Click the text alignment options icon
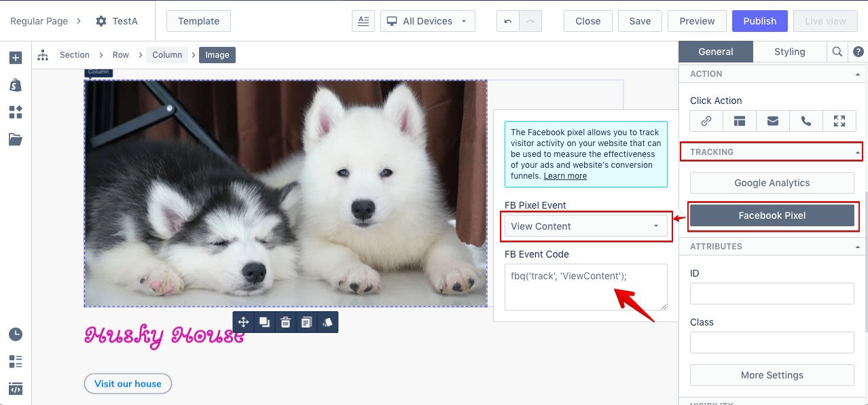 pos(363,21)
